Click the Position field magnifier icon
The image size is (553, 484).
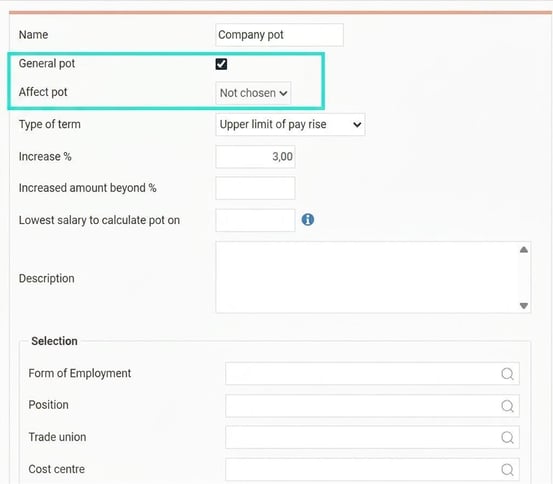pos(507,406)
